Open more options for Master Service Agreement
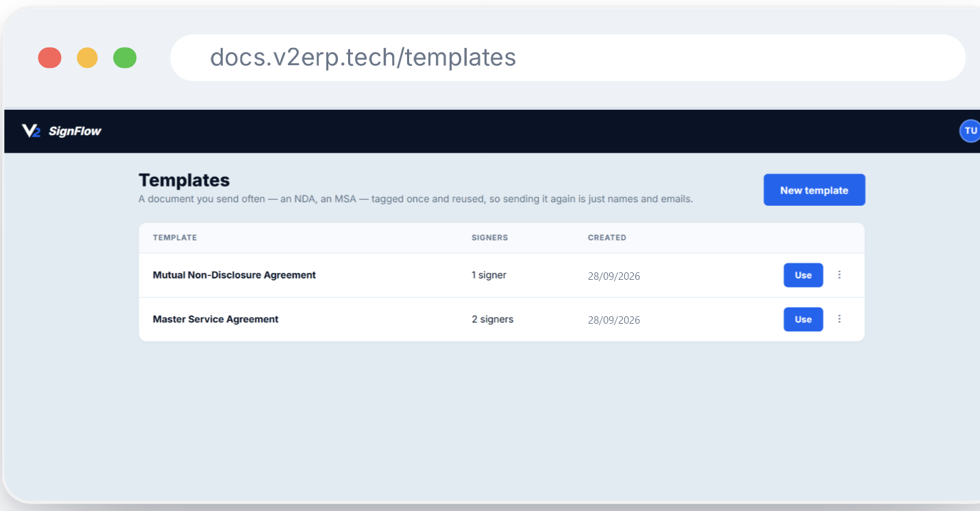The width and height of the screenshot is (980, 511). click(x=840, y=319)
